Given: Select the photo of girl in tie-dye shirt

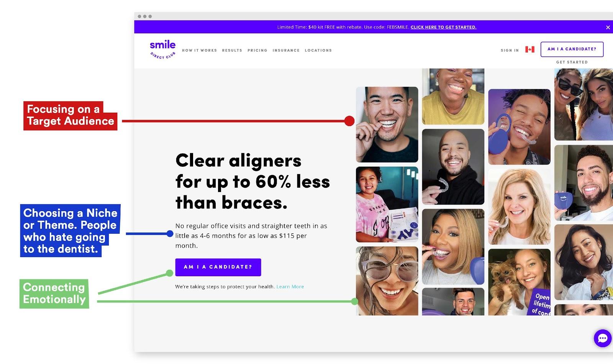Looking at the screenshot, I should (x=387, y=204).
